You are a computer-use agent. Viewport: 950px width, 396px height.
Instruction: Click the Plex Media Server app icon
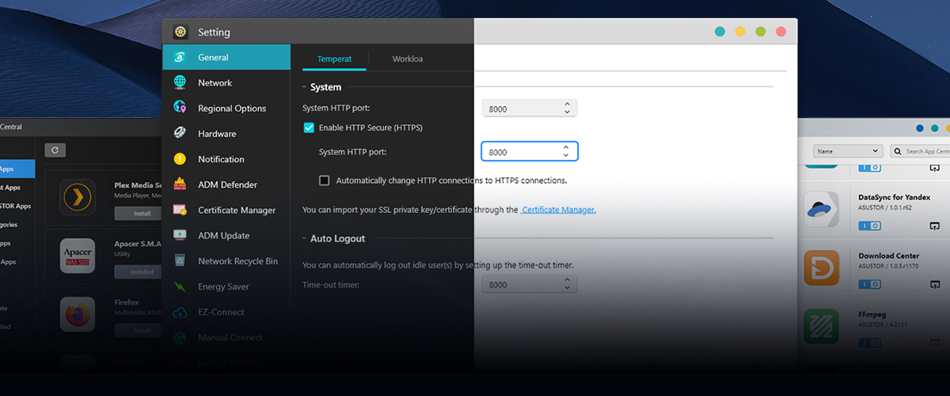click(x=78, y=197)
